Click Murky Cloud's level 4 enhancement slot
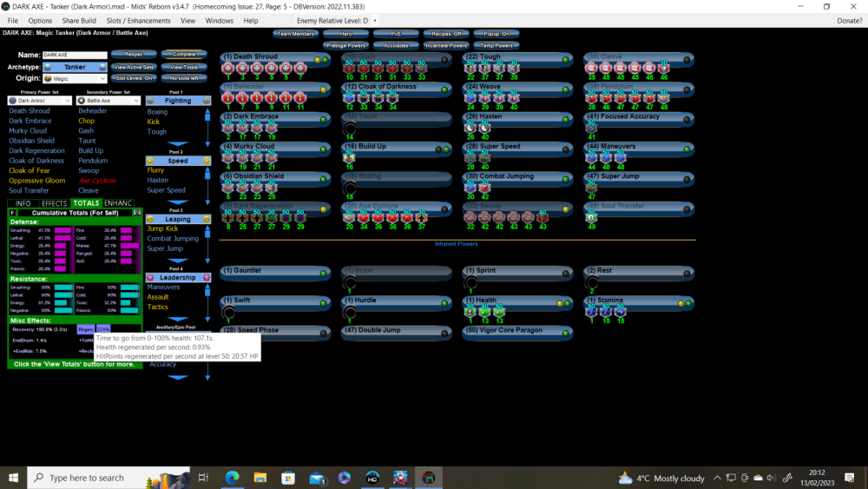This screenshot has width=868, height=489. tap(228, 158)
